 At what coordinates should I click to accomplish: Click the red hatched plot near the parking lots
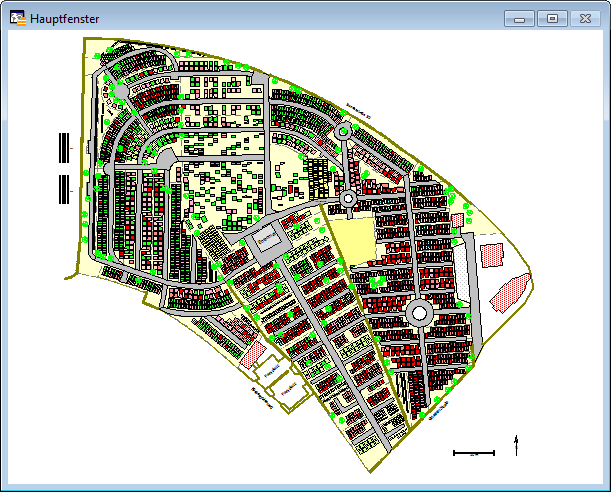[256, 350]
